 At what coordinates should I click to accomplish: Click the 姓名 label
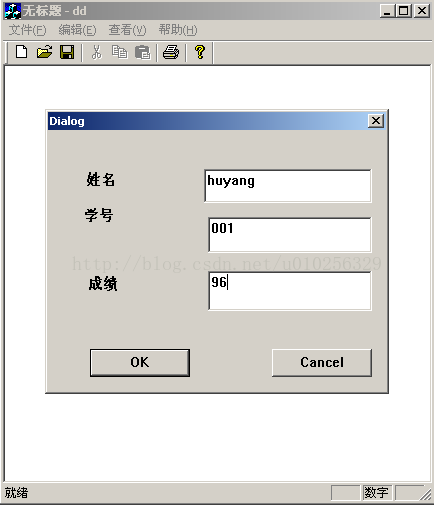coord(101,180)
